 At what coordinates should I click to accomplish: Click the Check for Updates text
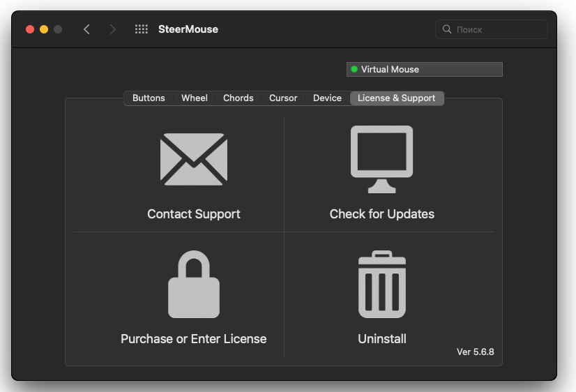(381, 214)
